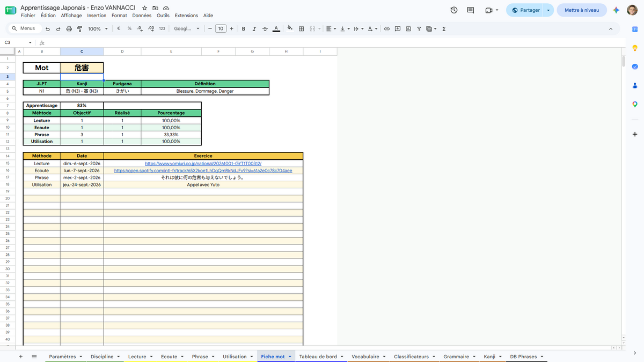644x362 pixels.
Task: Toggle bold formatting
Action: (244, 29)
